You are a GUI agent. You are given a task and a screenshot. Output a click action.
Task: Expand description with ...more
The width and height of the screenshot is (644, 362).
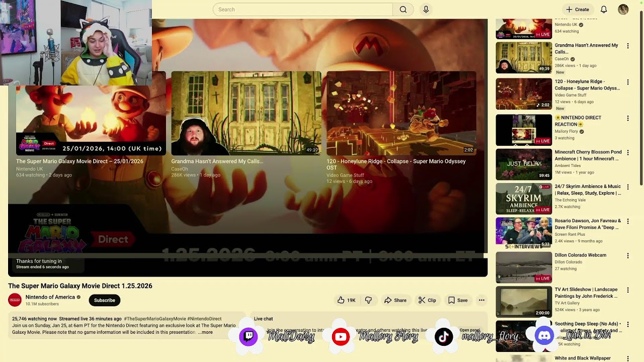click(x=205, y=332)
